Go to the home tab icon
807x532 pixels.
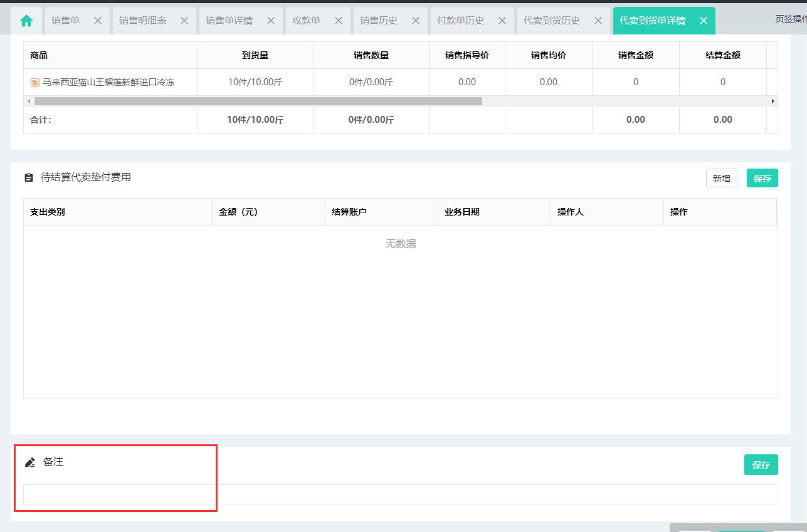[x=26, y=21]
